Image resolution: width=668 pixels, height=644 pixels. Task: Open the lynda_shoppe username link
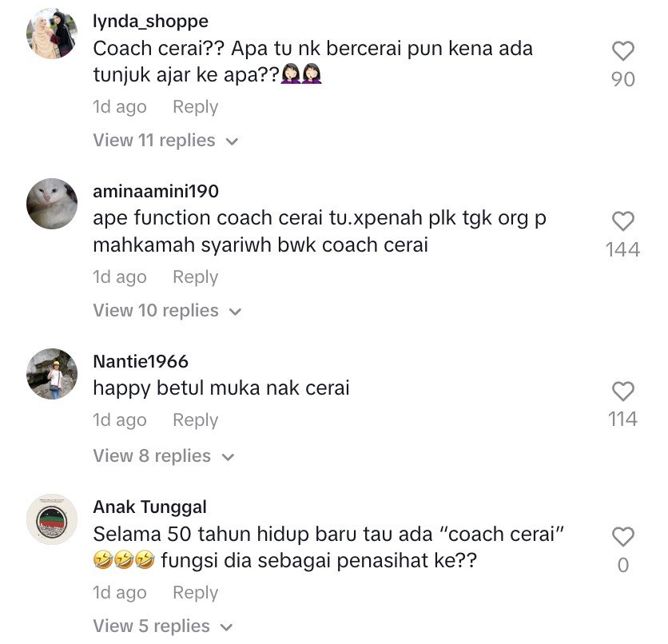click(150, 21)
